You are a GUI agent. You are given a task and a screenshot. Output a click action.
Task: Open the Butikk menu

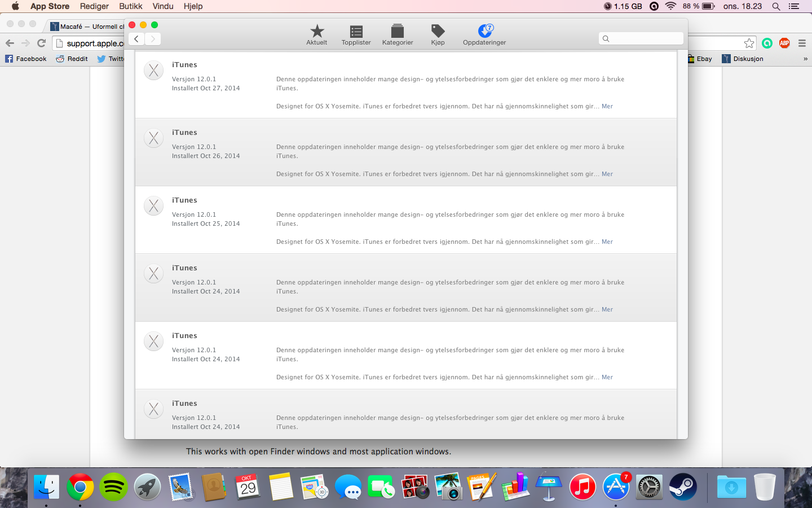(131, 6)
